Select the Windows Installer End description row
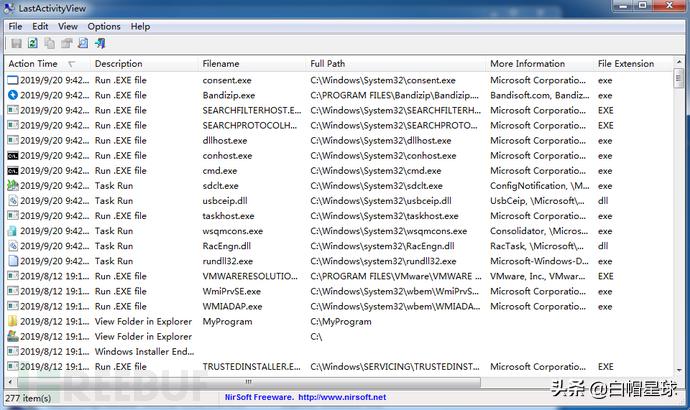 144,351
